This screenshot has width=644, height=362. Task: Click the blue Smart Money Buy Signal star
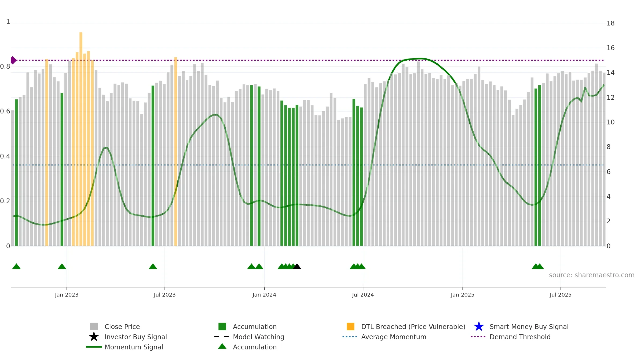click(479, 326)
